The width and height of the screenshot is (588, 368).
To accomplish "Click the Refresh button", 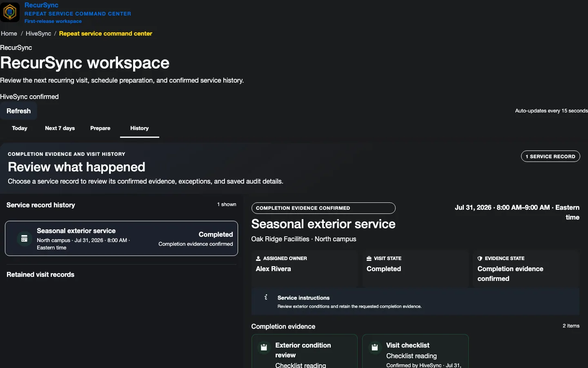I will click(x=19, y=111).
